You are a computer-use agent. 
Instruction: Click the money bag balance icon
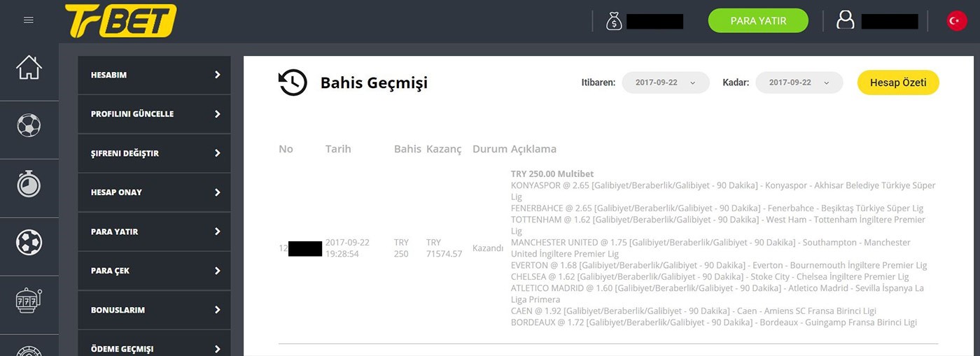click(614, 21)
